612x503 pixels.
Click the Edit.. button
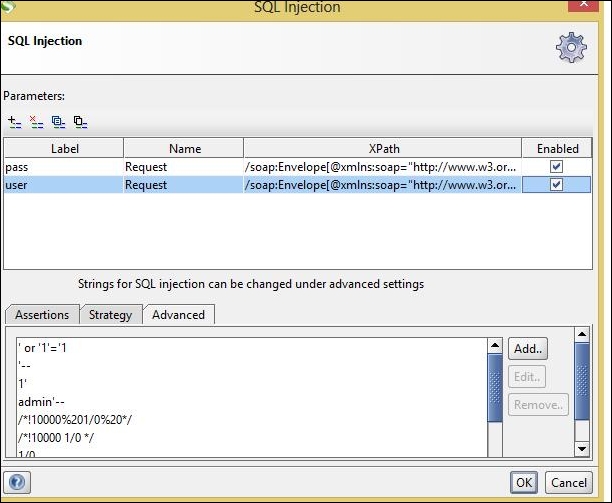[527, 377]
